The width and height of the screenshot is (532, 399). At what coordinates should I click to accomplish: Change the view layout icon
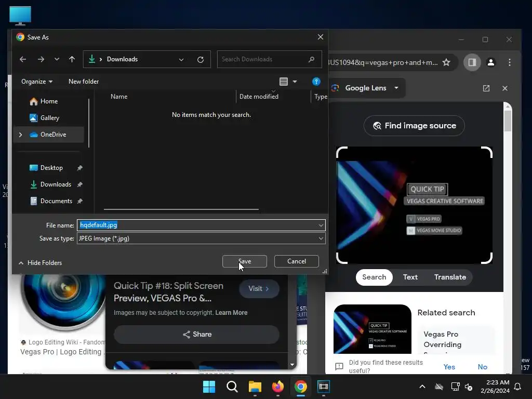(284, 82)
